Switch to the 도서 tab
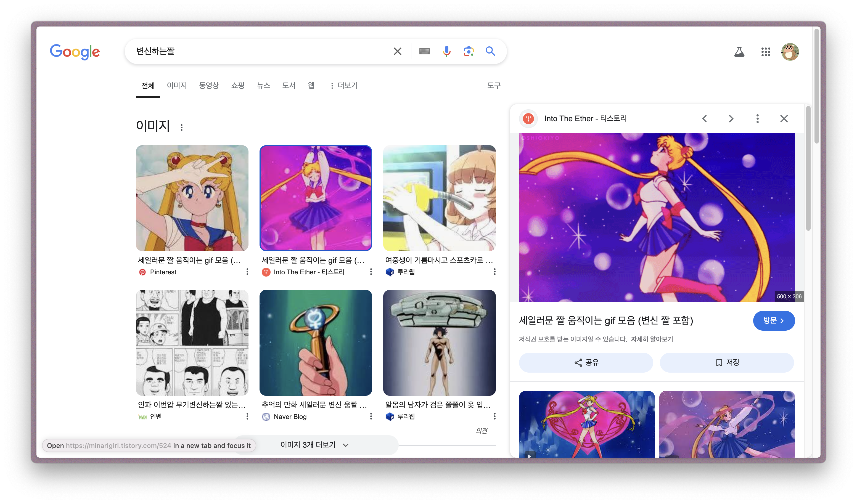Image resolution: width=857 pixels, height=504 pixels. (x=289, y=85)
